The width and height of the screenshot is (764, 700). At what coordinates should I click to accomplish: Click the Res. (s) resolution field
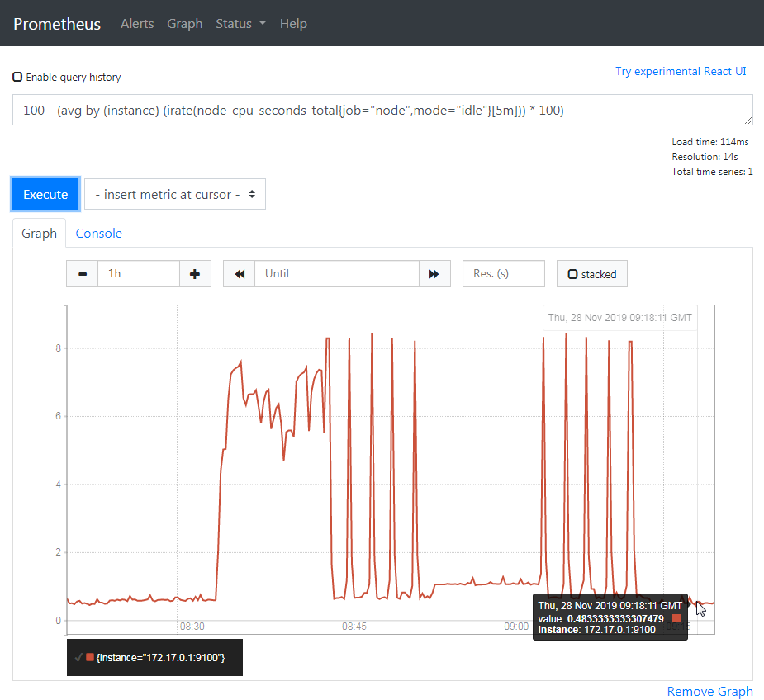click(503, 274)
